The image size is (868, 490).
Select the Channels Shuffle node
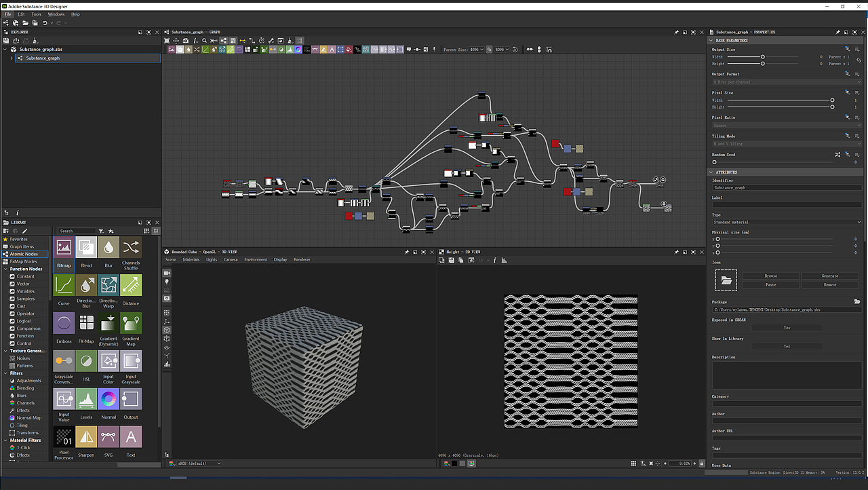[131, 247]
